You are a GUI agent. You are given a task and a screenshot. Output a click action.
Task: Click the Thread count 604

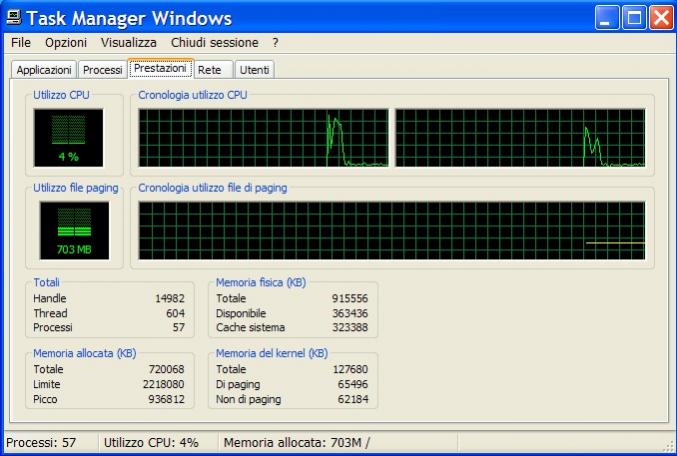176,313
